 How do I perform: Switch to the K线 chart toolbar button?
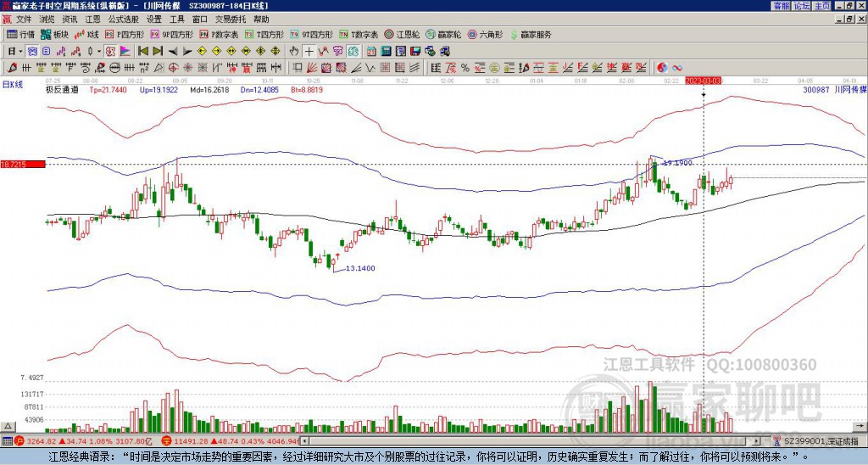[86, 34]
